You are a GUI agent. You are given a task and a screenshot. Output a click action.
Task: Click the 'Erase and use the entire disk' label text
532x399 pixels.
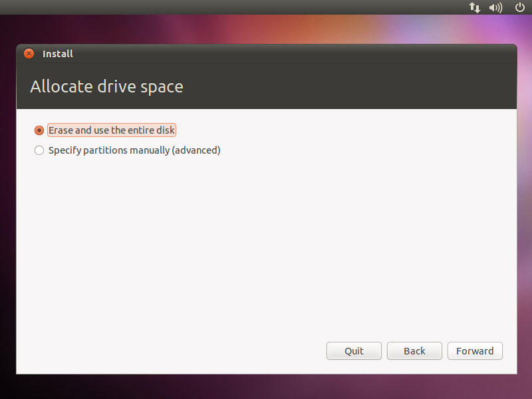112,130
